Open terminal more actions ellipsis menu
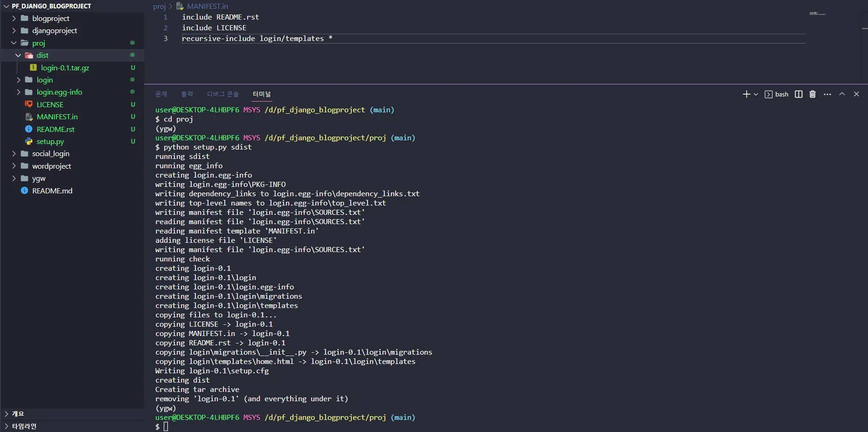 click(827, 94)
